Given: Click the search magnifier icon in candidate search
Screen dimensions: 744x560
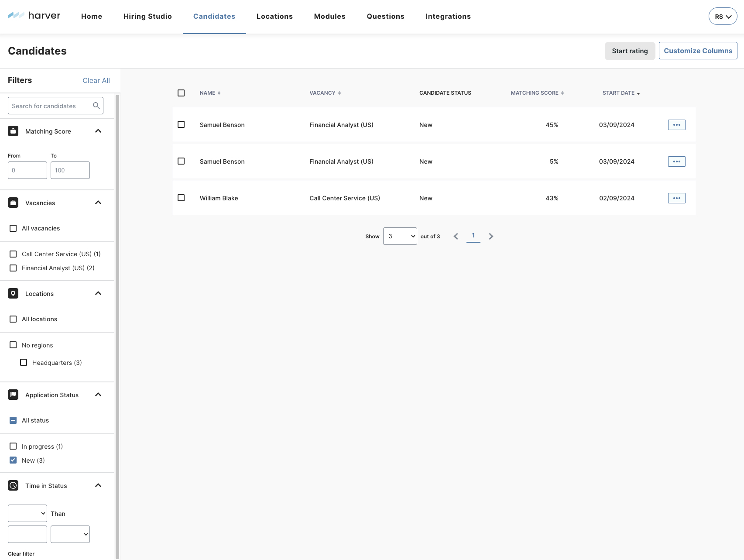Looking at the screenshot, I should click(x=96, y=106).
